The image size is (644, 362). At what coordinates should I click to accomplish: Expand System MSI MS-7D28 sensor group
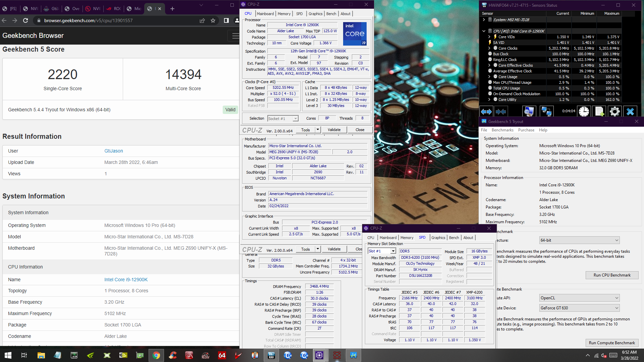point(484,20)
